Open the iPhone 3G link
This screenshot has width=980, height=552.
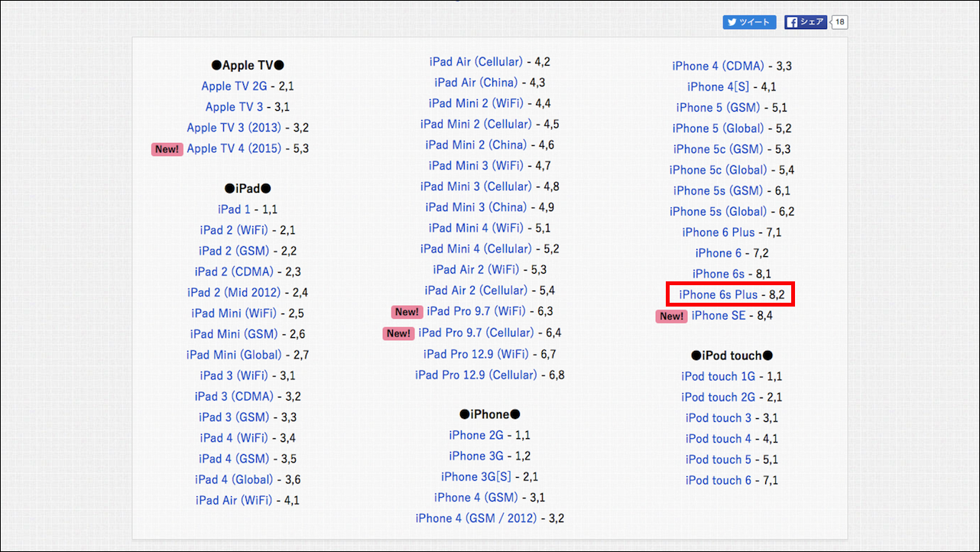pos(476,456)
